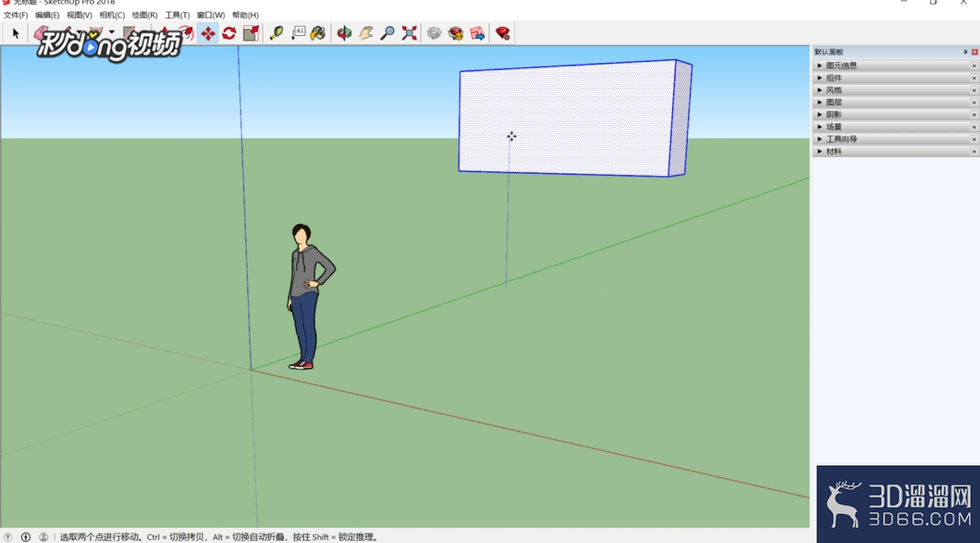Click the box's right side face
Viewport: 980px width, 543px height.
[680, 118]
